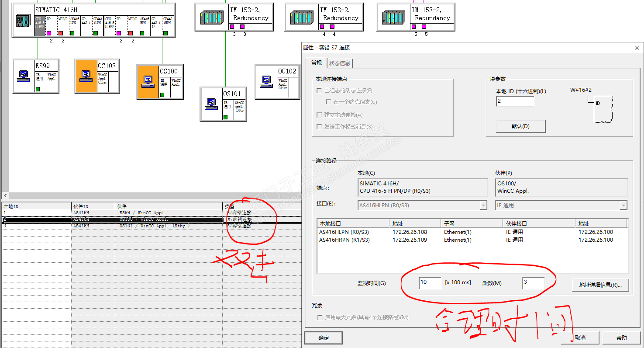Select the ES99 PC station icon
Image resolution: width=644 pixels, height=348 pixels.
[24, 77]
